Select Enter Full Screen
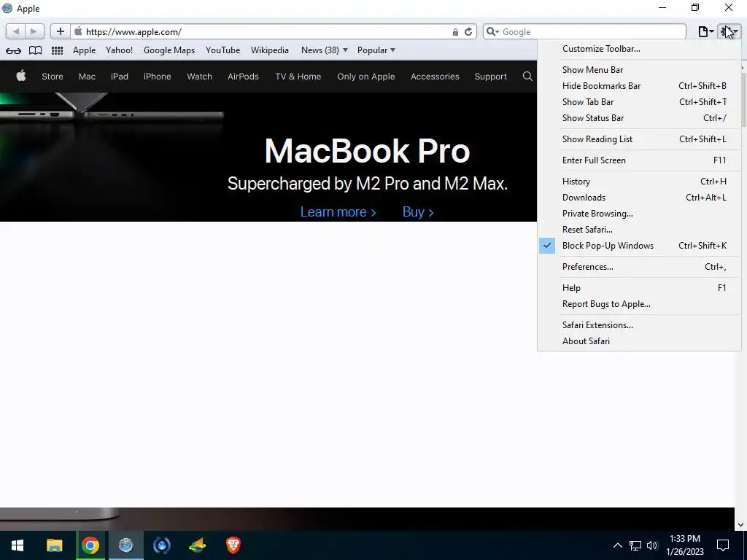The width and height of the screenshot is (747, 560). pos(639,160)
